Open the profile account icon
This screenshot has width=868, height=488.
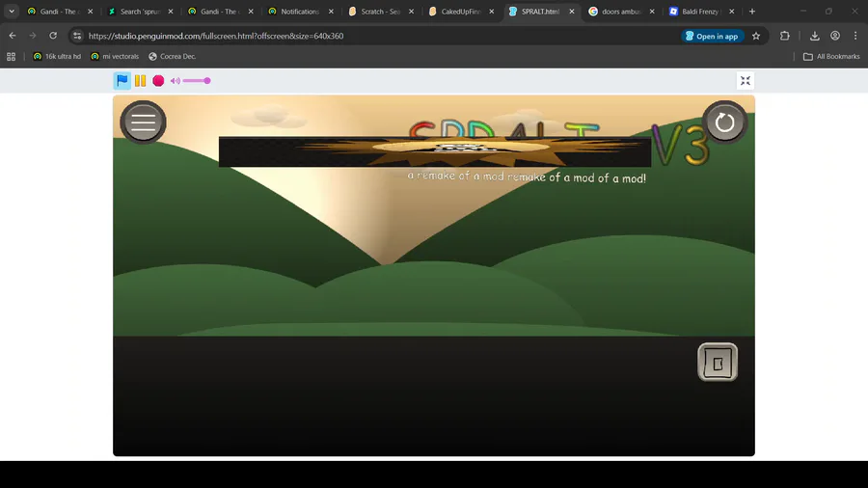pyautogui.click(x=835, y=36)
